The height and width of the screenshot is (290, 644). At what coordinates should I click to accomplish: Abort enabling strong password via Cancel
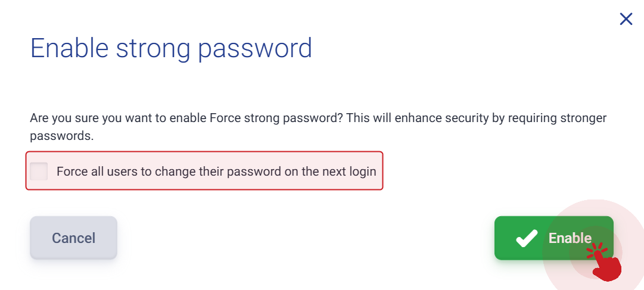tap(73, 238)
